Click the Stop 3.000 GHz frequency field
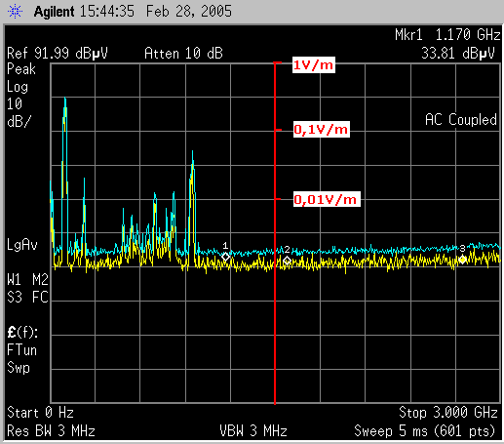The image size is (504, 444). [x=448, y=413]
